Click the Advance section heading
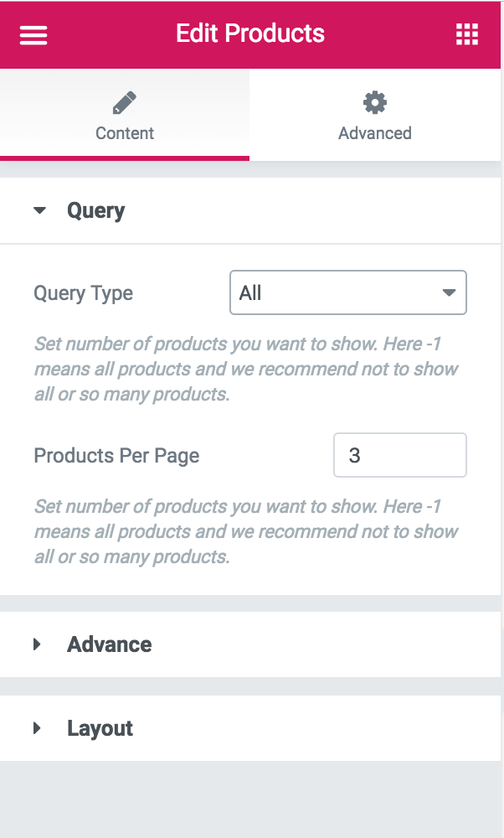 point(109,644)
